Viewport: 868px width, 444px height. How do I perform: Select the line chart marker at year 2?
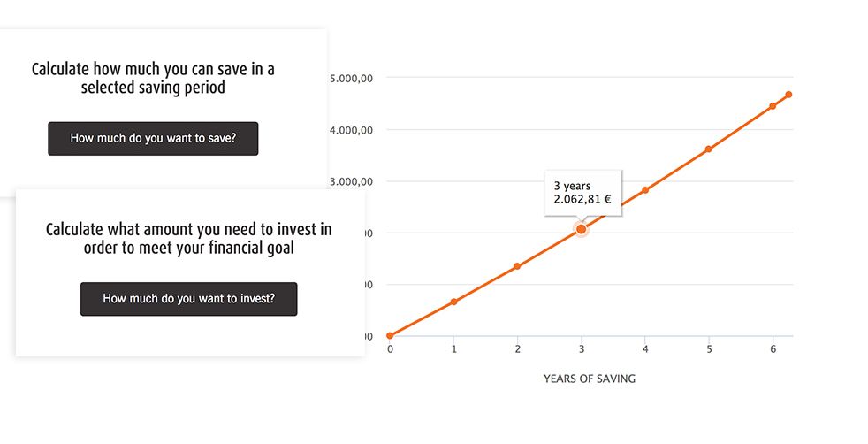(x=517, y=266)
